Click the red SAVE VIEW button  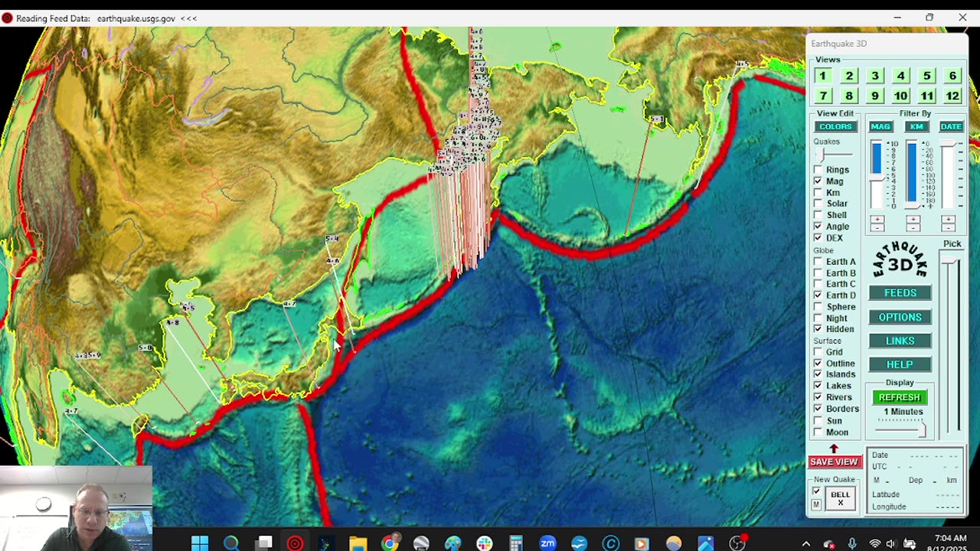click(x=834, y=461)
